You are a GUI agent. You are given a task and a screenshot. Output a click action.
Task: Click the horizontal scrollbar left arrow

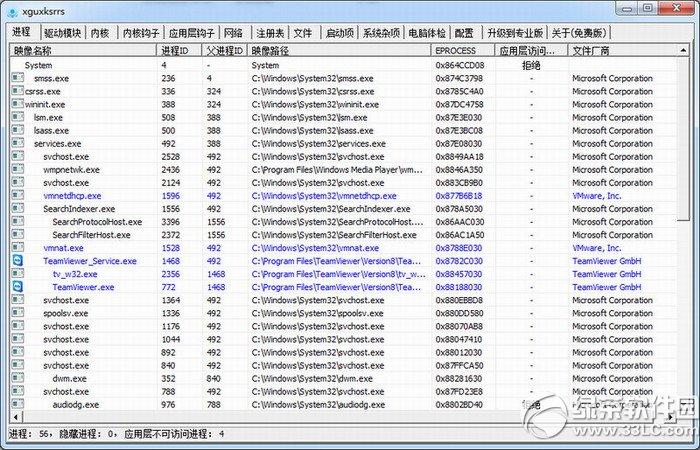click(13, 416)
